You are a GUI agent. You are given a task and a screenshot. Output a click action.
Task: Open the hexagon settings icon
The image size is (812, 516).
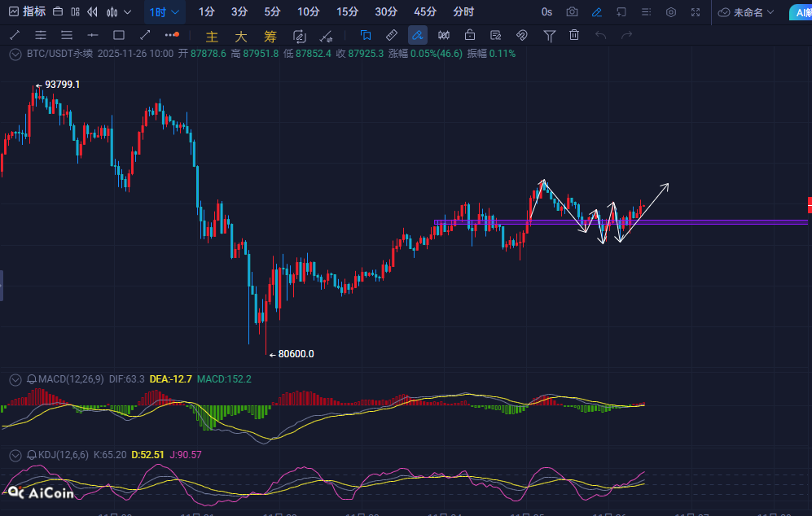pyautogui.click(x=671, y=12)
